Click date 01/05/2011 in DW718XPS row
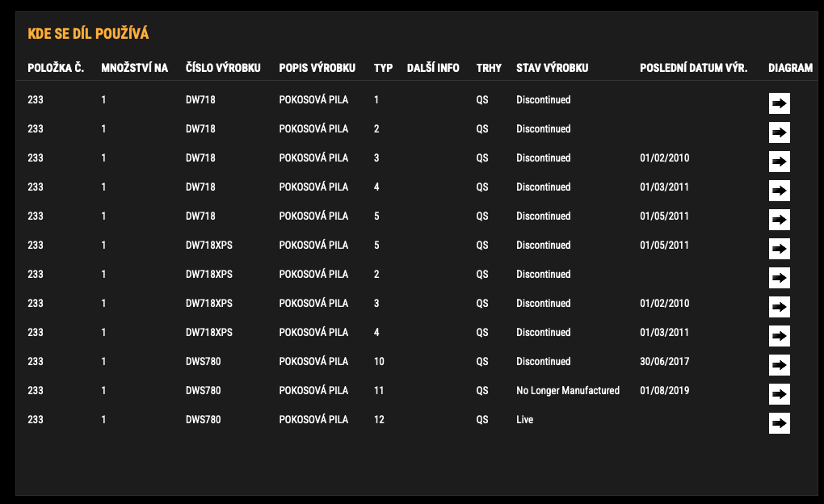Image resolution: width=824 pixels, height=504 pixels. click(664, 245)
